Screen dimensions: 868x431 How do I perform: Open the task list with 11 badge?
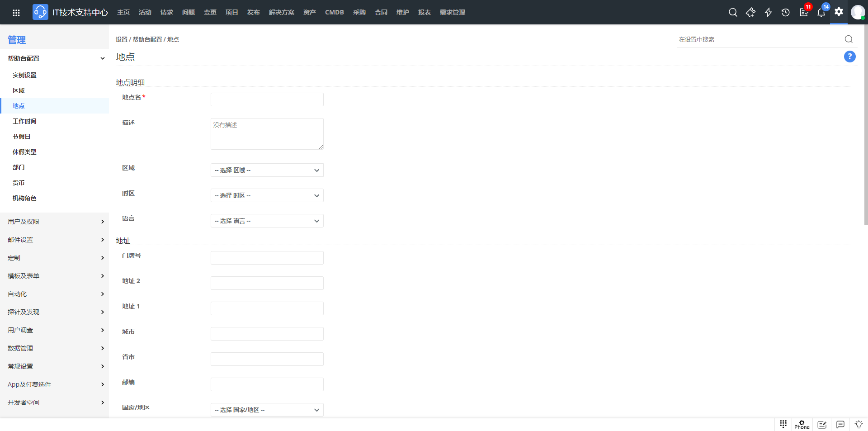click(804, 12)
